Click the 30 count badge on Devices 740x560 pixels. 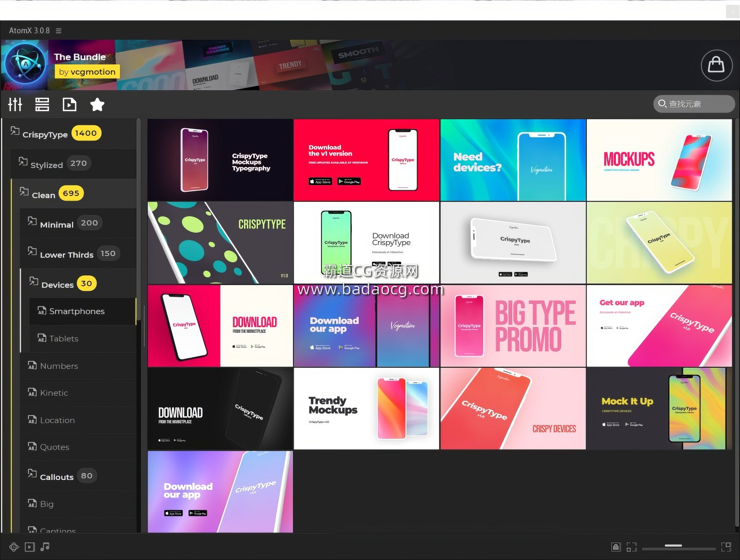pyautogui.click(x=86, y=284)
